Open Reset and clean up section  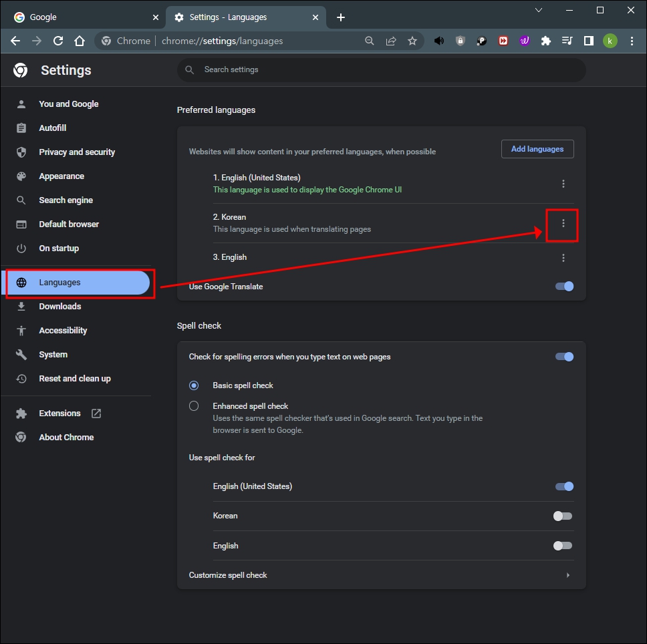click(75, 379)
